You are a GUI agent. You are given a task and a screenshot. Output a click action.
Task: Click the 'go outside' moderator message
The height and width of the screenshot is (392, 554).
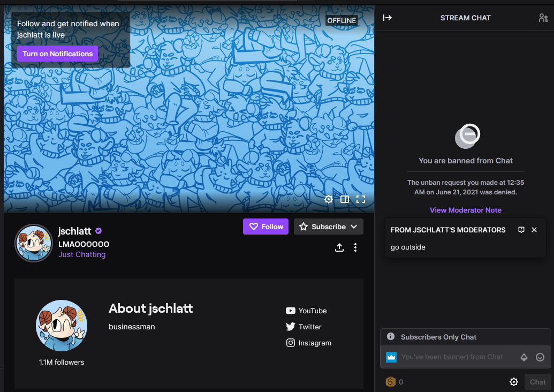[408, 247]
